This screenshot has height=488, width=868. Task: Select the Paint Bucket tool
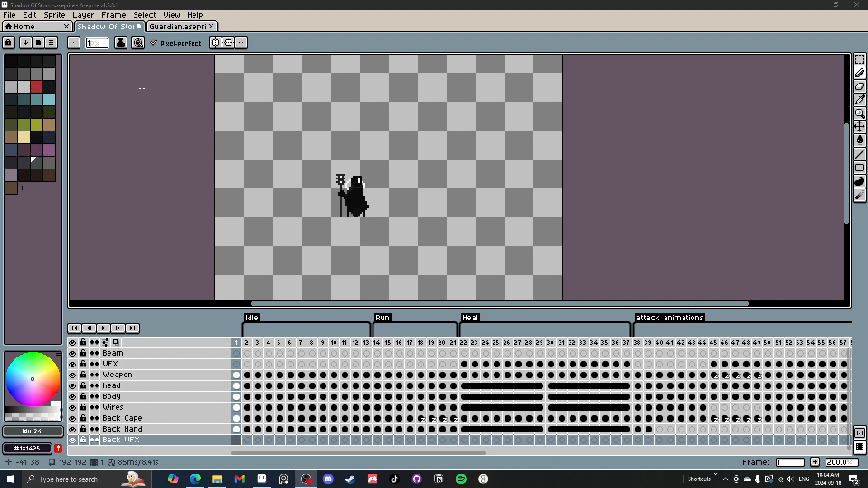pyautogui.click(x=860, y=141)
